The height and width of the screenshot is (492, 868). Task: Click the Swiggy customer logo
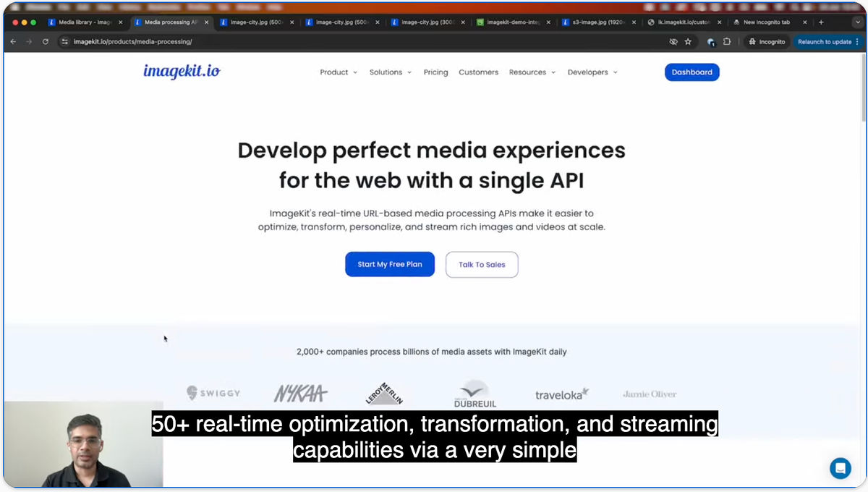213,393
